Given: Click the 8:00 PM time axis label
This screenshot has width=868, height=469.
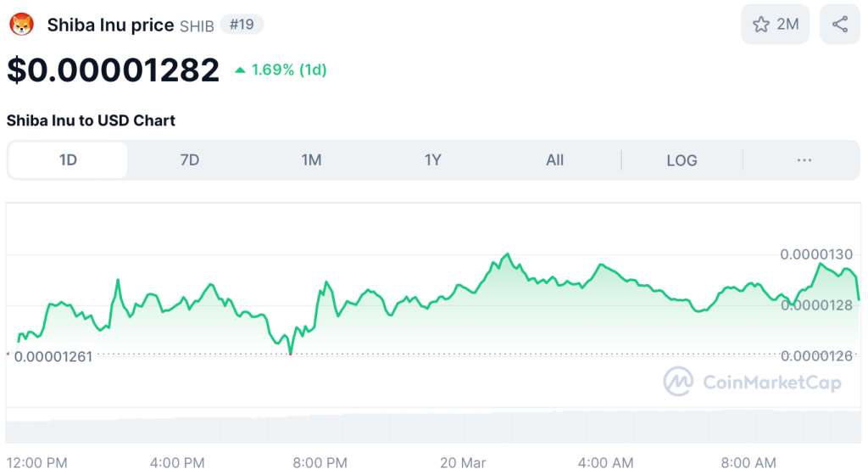Looking at the screenshot, I should (320, 462).
